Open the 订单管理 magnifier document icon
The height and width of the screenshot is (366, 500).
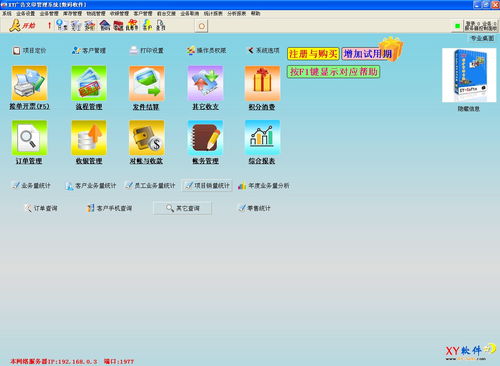pos(29,138)
